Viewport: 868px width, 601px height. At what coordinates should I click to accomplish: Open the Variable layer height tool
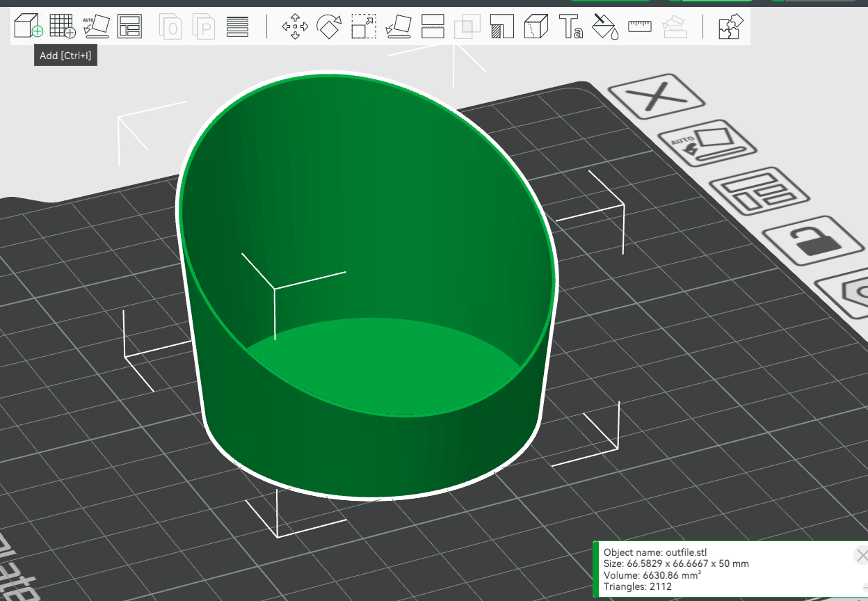(238, 26)
